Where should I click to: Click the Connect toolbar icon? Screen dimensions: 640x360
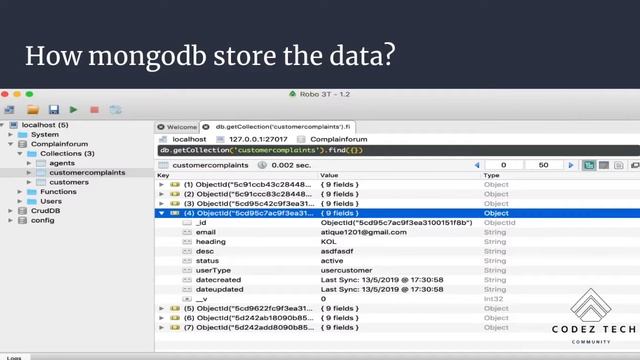pos(9,110)
